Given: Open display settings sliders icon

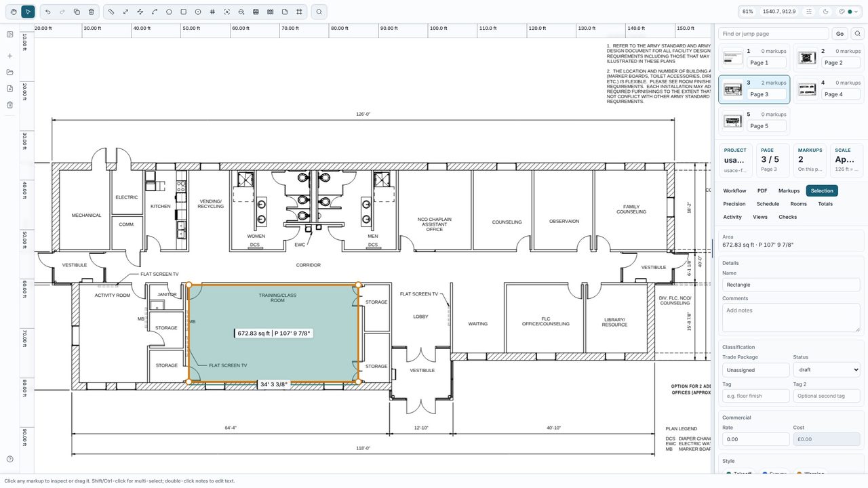Looking at the screenshot, I should tap(809, 12).
